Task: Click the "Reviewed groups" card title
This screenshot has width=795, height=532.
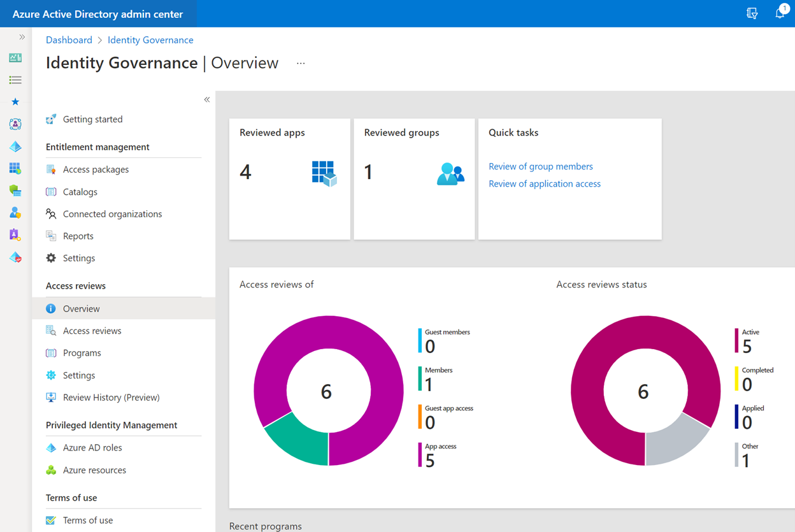Action: (x=402, y=133)
